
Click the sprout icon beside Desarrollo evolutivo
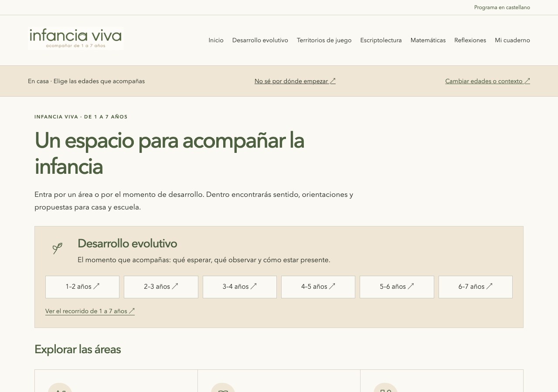58,248
